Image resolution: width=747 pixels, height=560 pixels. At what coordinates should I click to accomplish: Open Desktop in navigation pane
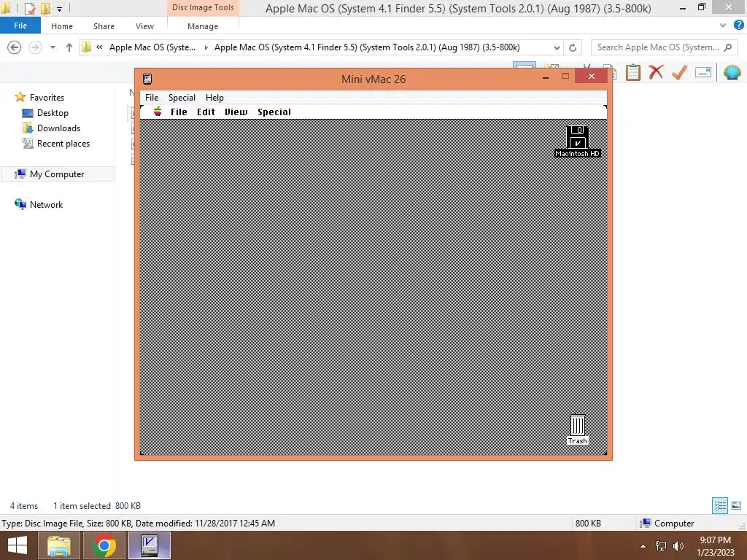point(53,113)
